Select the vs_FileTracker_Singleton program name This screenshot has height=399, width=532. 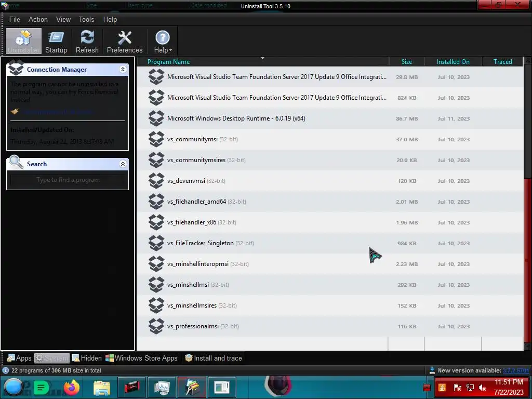tap(200, 243)
